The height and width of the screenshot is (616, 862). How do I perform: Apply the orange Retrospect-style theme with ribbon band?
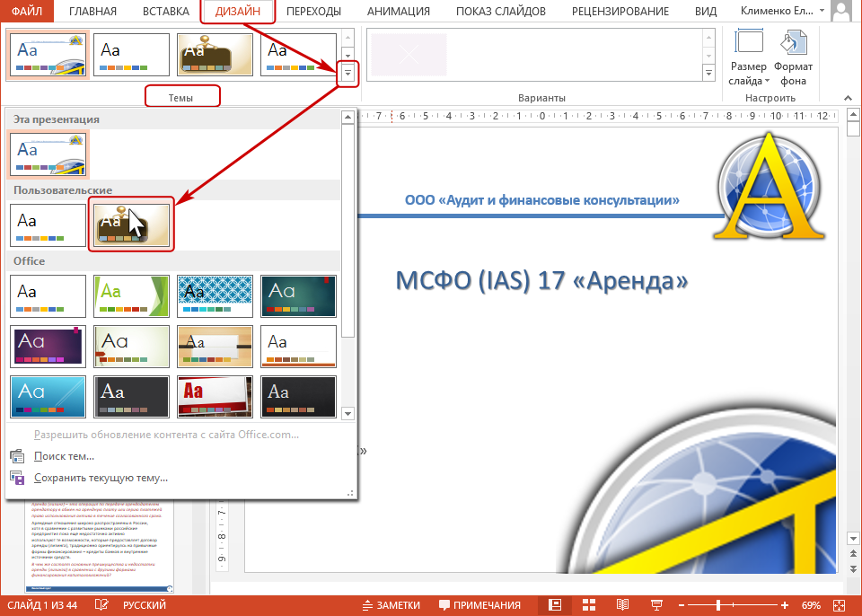click(x=215, y=347)
